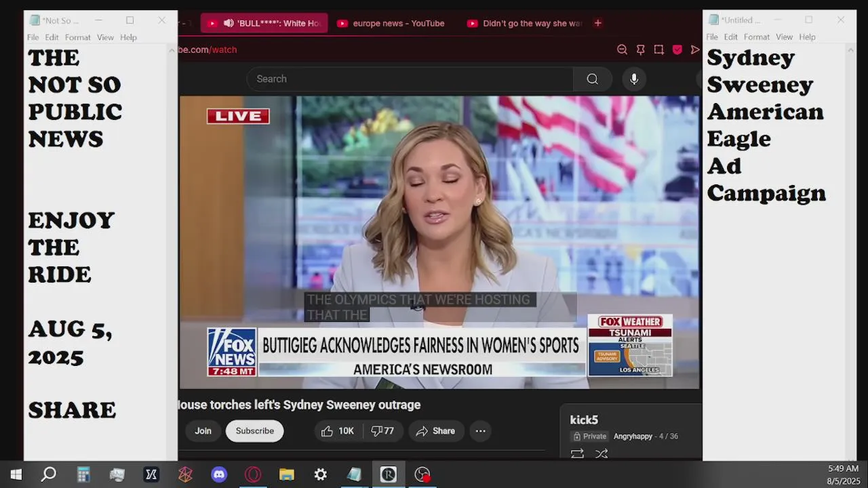Click the YouTube search magnifier button
The image size is (868, 488).
click(592, 79)
